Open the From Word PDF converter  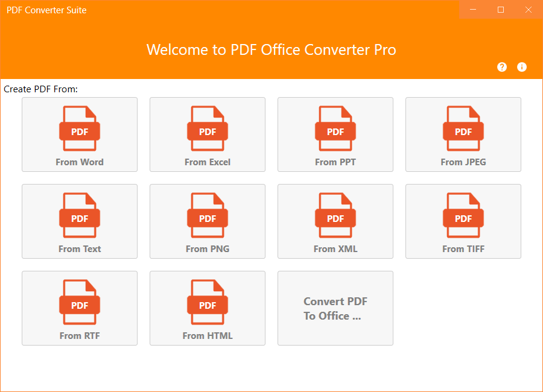(79, 134)
